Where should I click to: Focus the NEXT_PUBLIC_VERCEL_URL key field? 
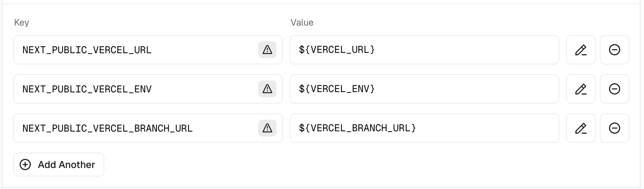click(x=133, y=50)
